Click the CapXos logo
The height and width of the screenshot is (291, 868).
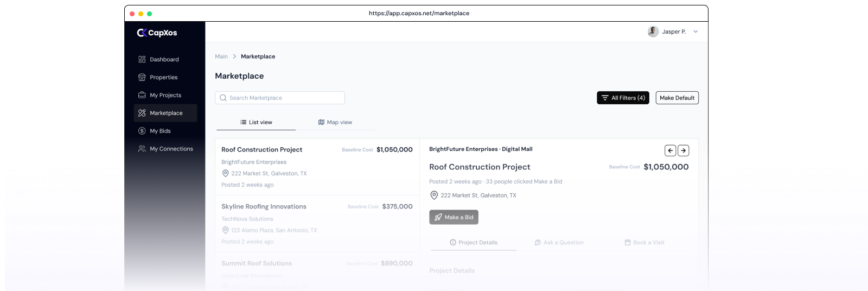(157, 33)
